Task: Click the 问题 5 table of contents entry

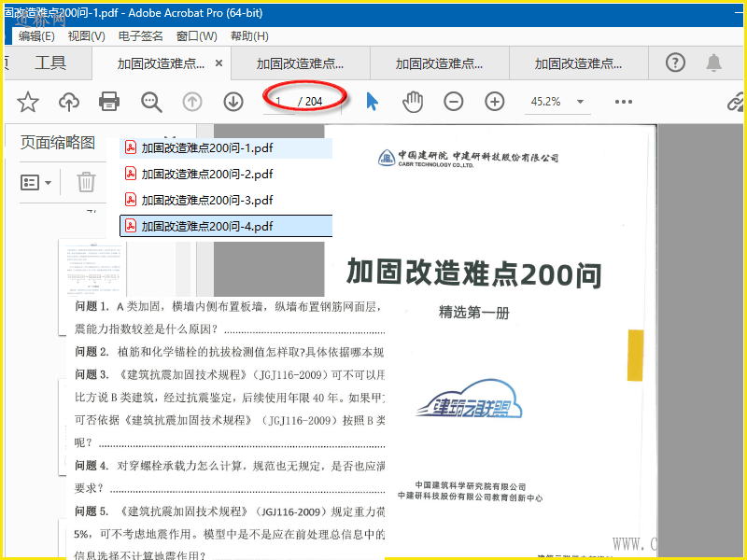Action: pos(230,533)
